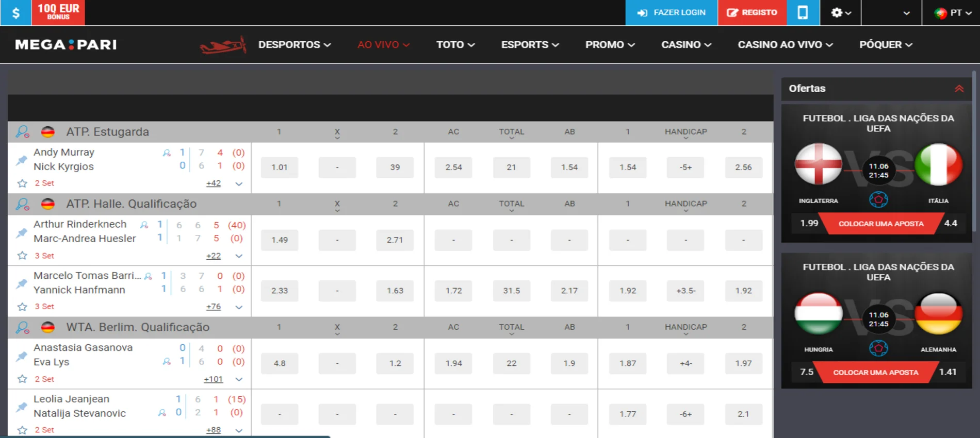The height and width of the screenshot is (438, 980).
Task: Open the Esports menu
Action: pyautogui.click(x=530, y=45)
